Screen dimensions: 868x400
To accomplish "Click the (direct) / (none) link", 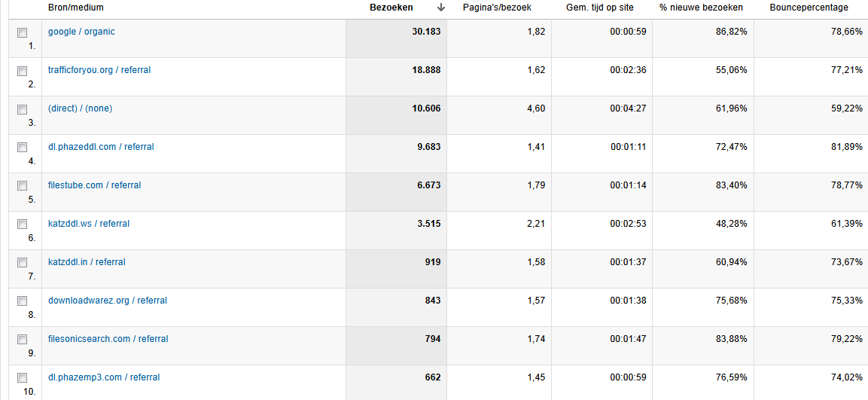I will [x=80, y=108].
